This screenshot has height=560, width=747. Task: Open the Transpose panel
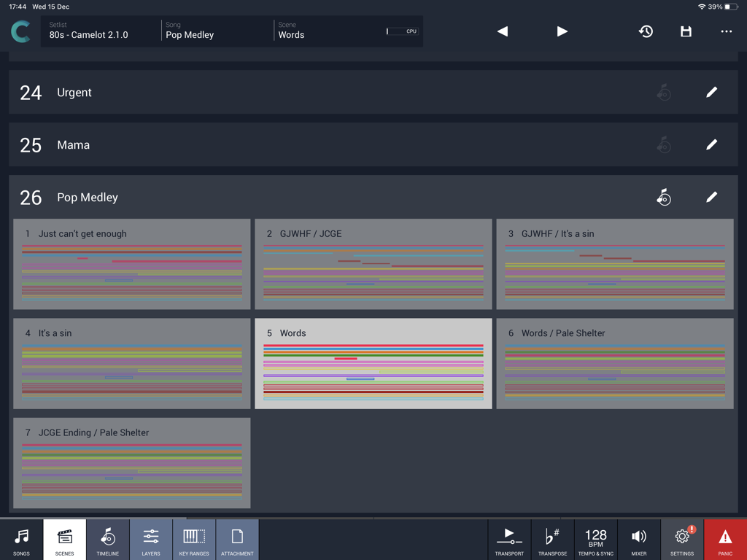(552, 539)
